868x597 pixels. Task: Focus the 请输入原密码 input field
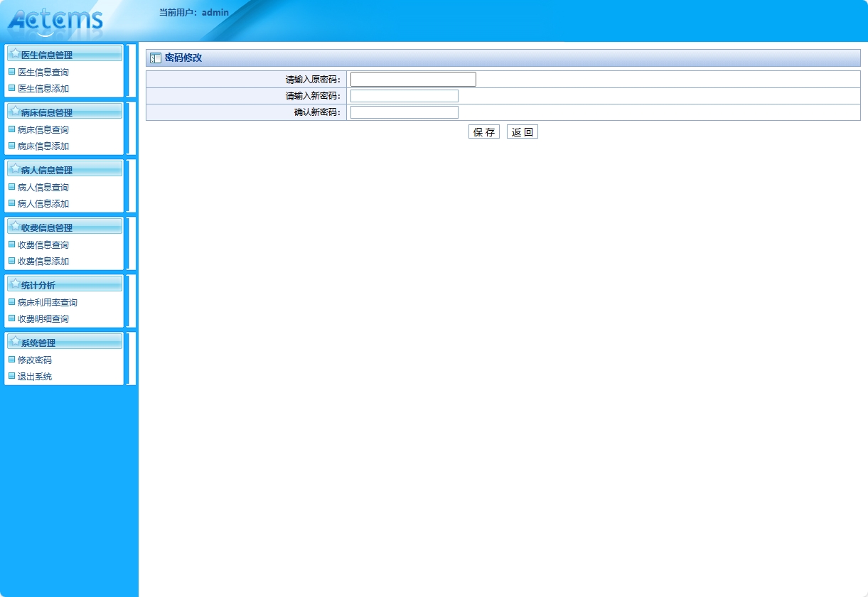click(x=413, y=79)
